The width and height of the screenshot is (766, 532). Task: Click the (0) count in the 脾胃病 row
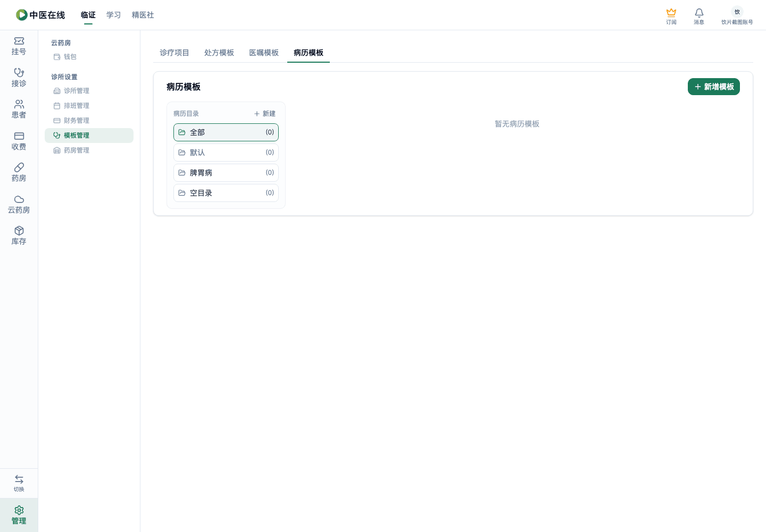tap(270, 173)
